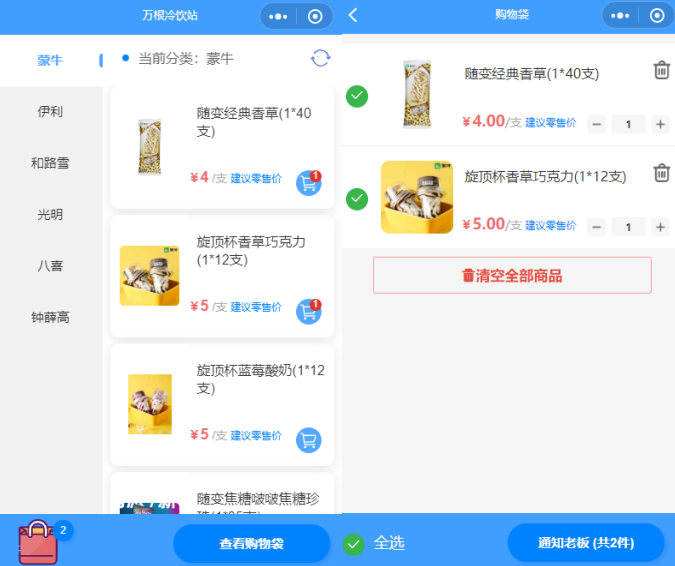
Task: Add 随变经典香草 to cart in product list
Action: coord(309,183)
